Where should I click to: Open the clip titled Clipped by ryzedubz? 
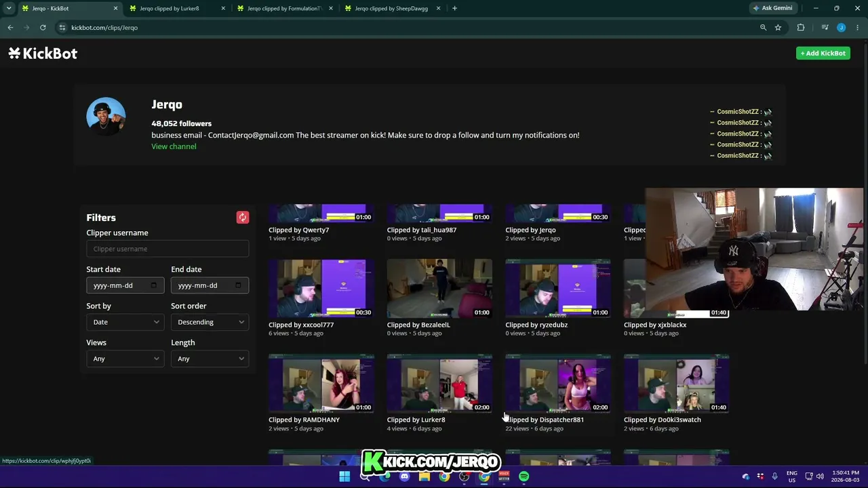point(536,325)
